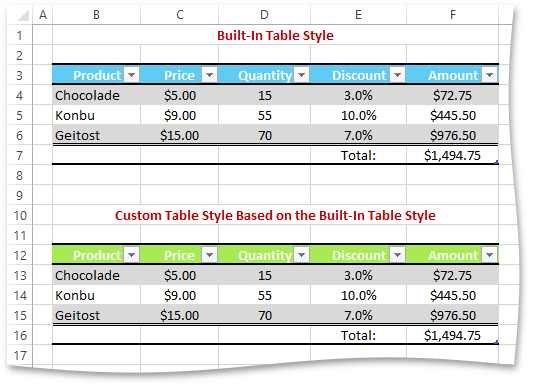Screen dimensions: 533x388
Task: Select 'Geitost' cell in row 15
Action: pos(97,316)
